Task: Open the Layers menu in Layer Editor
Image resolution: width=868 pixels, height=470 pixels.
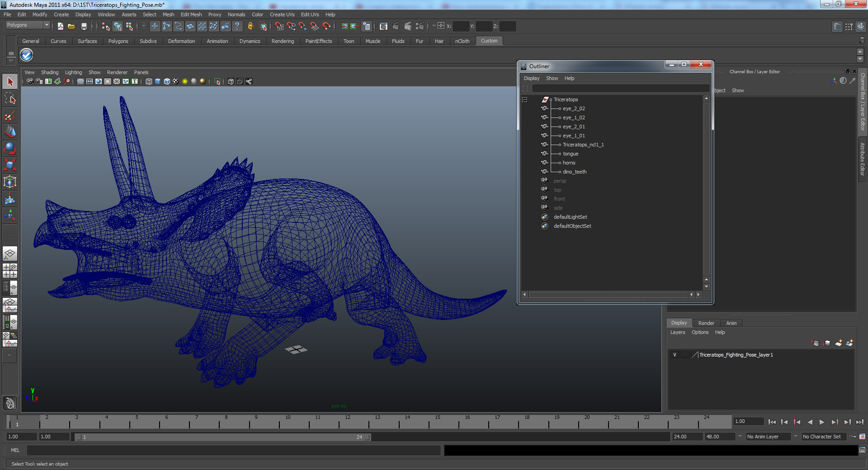Action: (677, 332)
